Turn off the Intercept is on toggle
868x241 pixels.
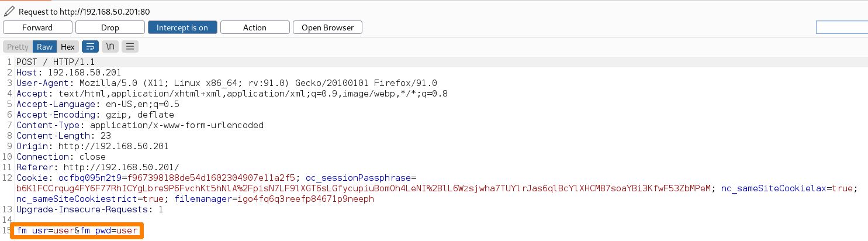pyautogui.click(x=182, y=27)
